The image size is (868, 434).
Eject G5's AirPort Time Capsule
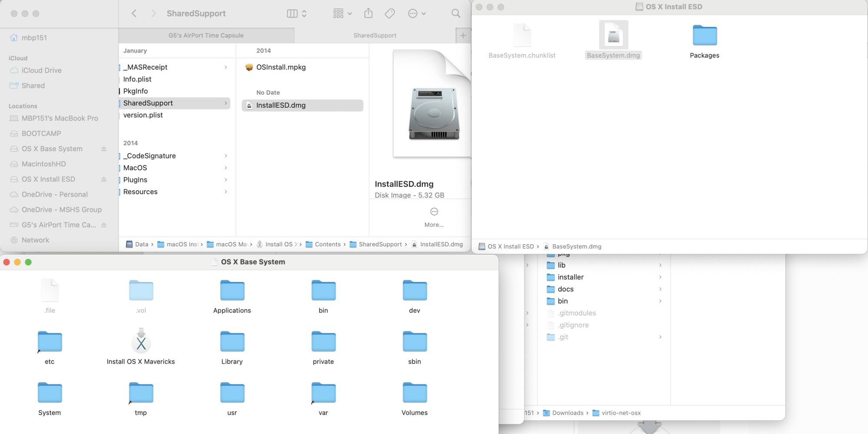[104, 225]
